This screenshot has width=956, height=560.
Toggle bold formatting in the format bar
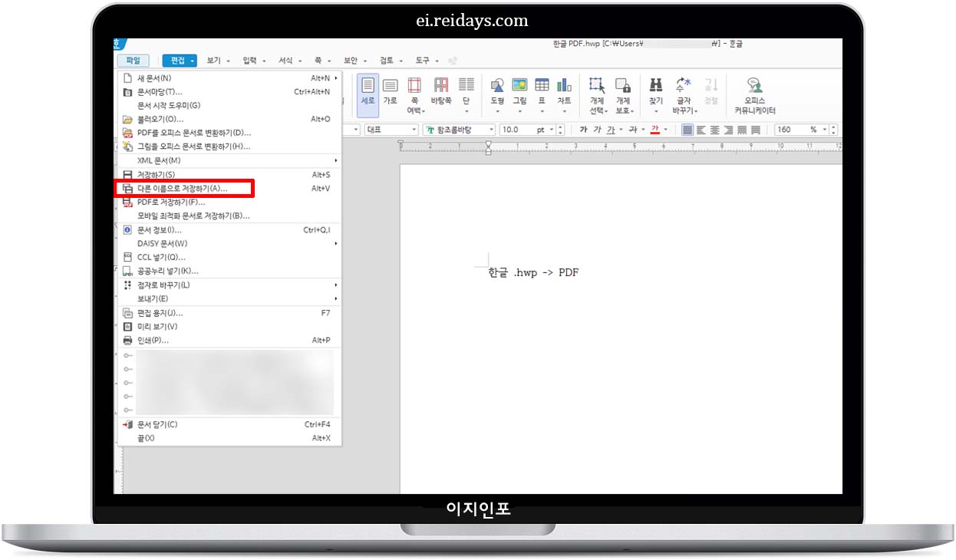point(583,130)
